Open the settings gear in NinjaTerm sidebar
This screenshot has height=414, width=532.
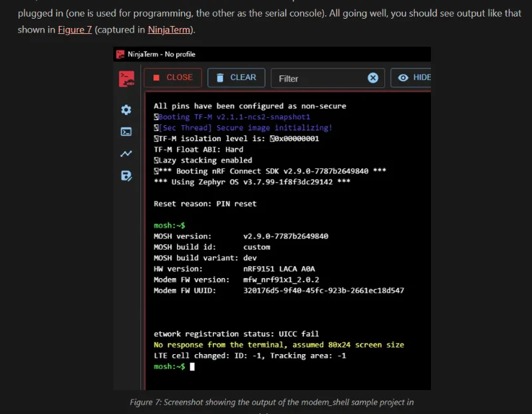pyautogui.click(x=126, y=110)
